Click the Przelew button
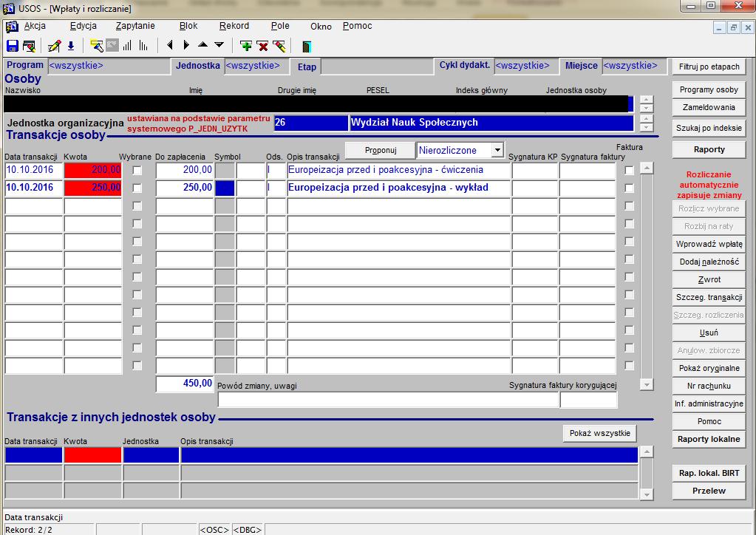 tap(709, 491)
